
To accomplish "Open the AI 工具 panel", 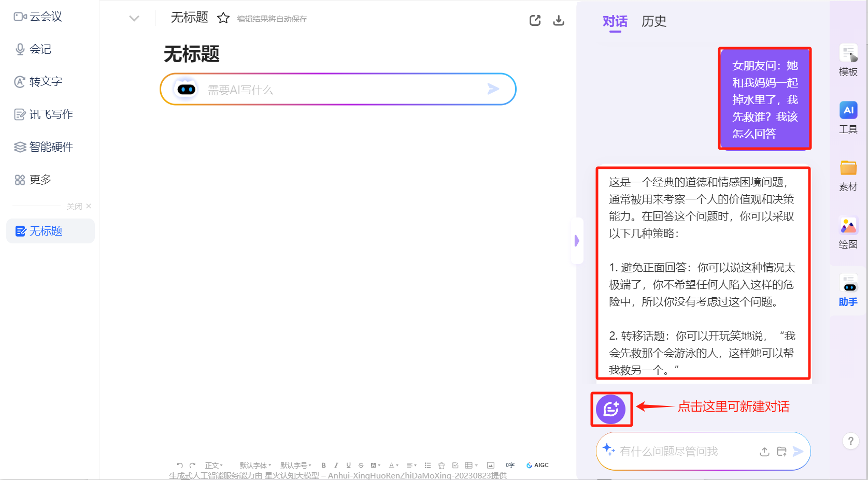I will point(848,118).
